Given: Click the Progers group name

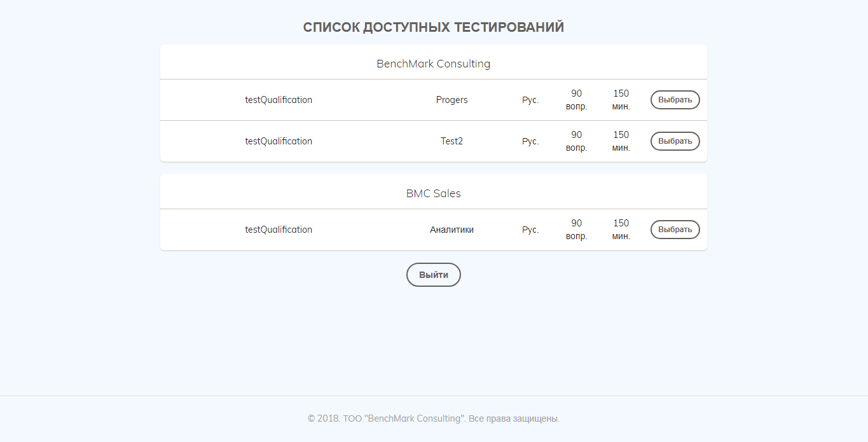Looking at the screenshot, I should coord(452,100).
